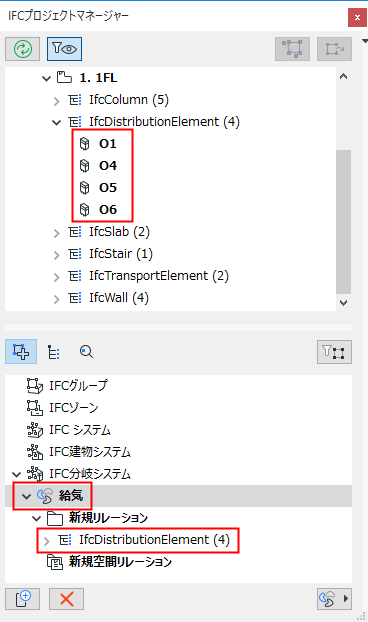The image size is (368, 622).
Task: Click the magnifier find icon
Action: point(86,352)
